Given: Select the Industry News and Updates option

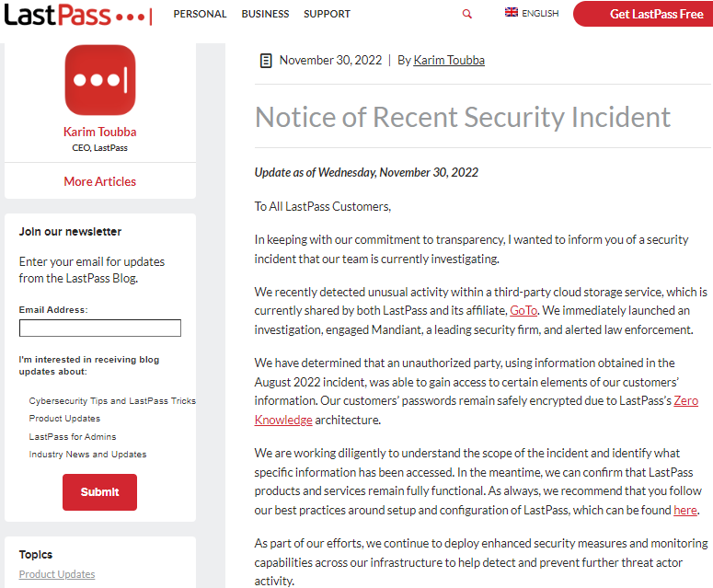Looking at the screenshot, I should click(x=87, y=455).
